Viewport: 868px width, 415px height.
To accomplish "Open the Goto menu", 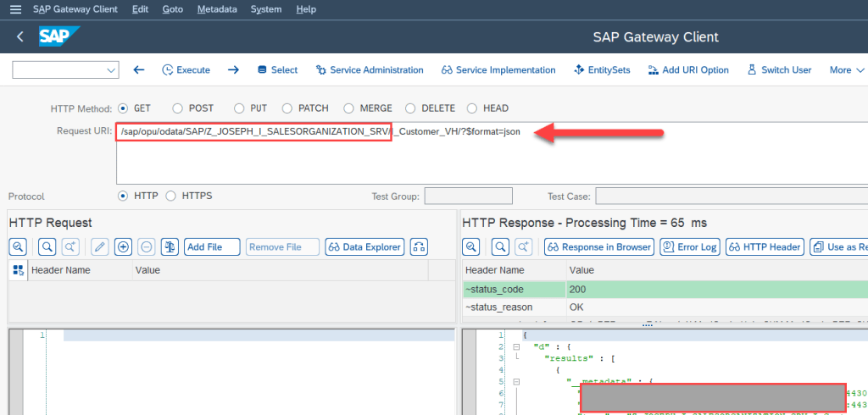I will pyautogui.click(x=172, y=9).
